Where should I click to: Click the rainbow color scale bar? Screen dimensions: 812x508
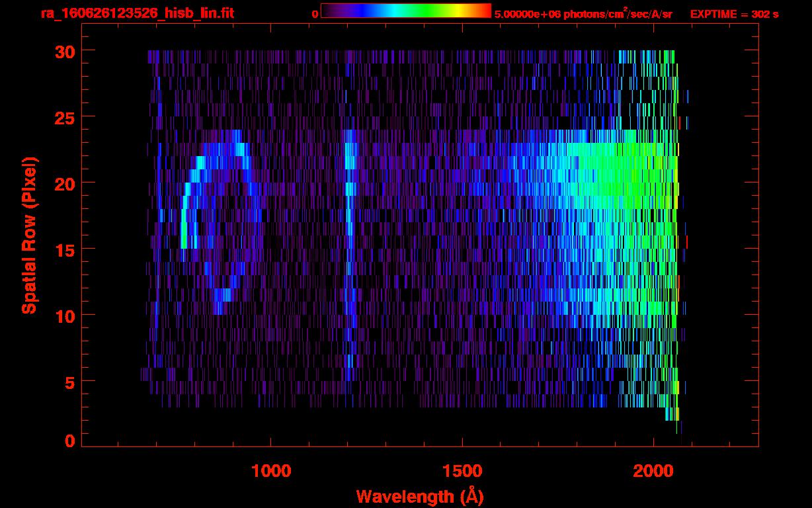pos(406,11)
